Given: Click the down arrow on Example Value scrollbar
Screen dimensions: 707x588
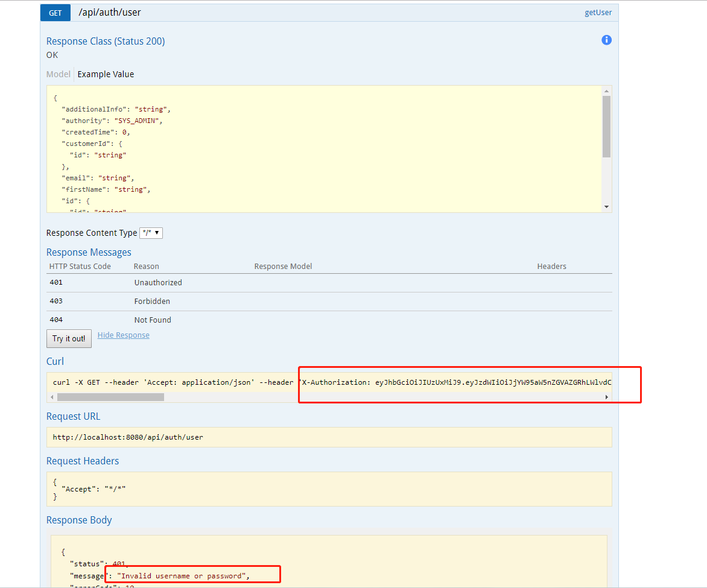Looking at the screenshot, I should (607, 207).
